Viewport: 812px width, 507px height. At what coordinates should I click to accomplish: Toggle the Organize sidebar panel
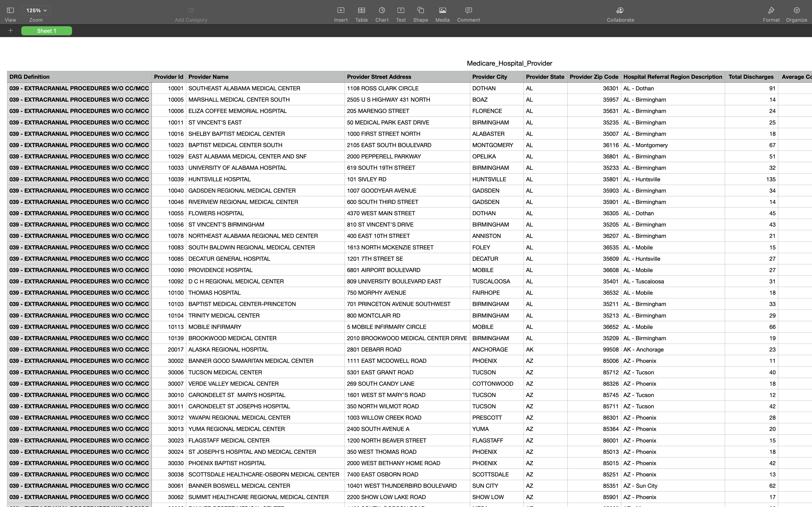[x=796, y=10]
